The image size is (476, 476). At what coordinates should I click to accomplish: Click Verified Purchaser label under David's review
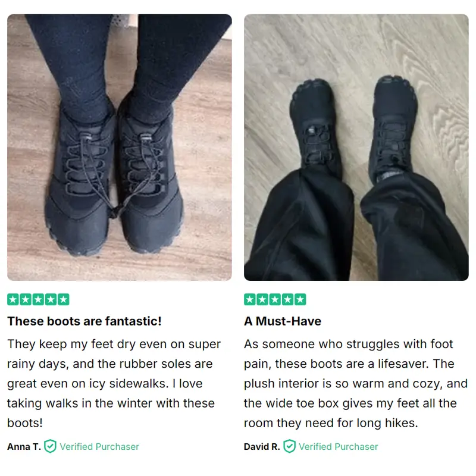point(339,447)
